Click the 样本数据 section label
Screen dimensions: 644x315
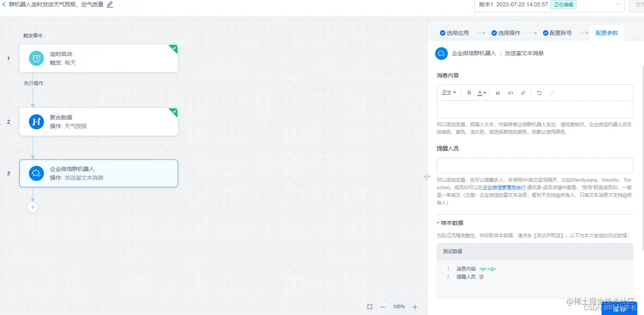click(452, 223)
